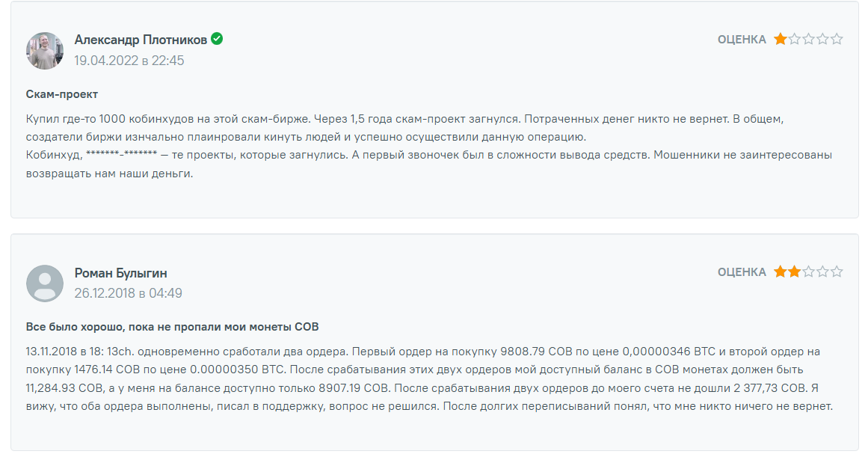The height and width of the screenshot is (463, 868).
Task: Click the fifth star in Роман Булыгин's rating
Action: coord(837,272)
